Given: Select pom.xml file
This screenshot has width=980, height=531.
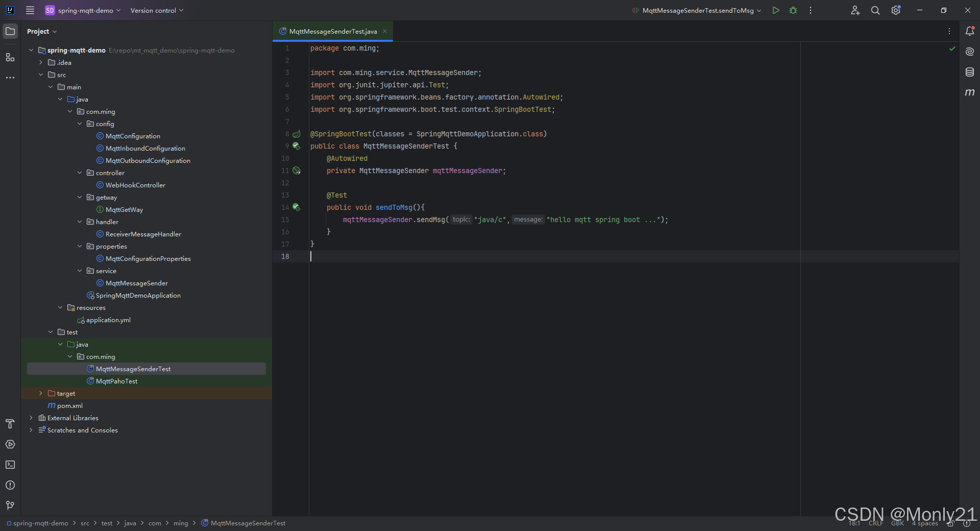Looking at the screenshot, I should point(70,405).
